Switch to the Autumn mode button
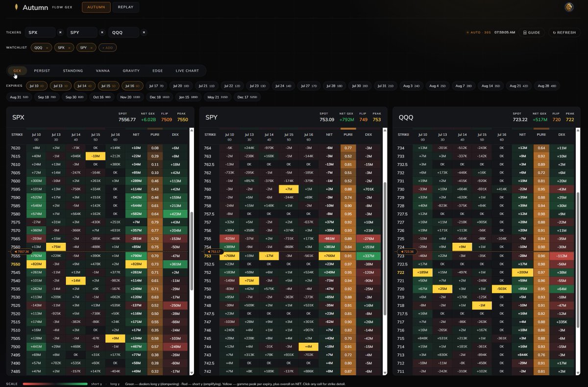Viewport: 588px width, 387px height. point(96,7)
